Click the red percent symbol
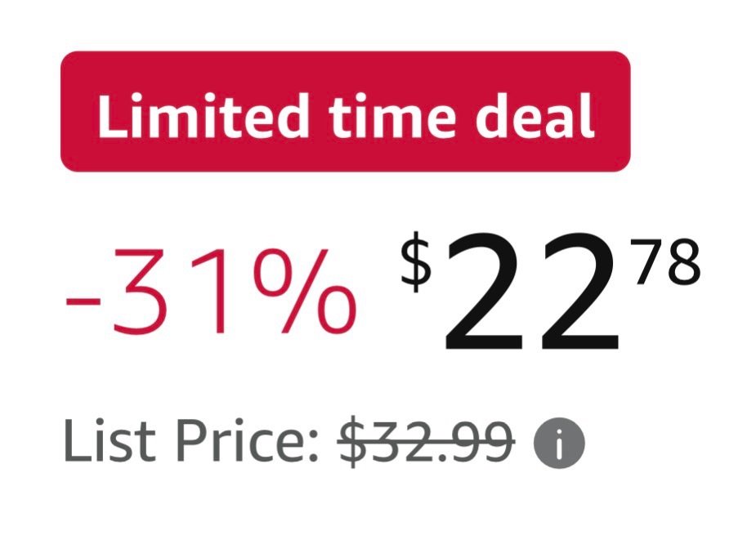This screenshot has height=553, width=756. click(x=304, y=293)
